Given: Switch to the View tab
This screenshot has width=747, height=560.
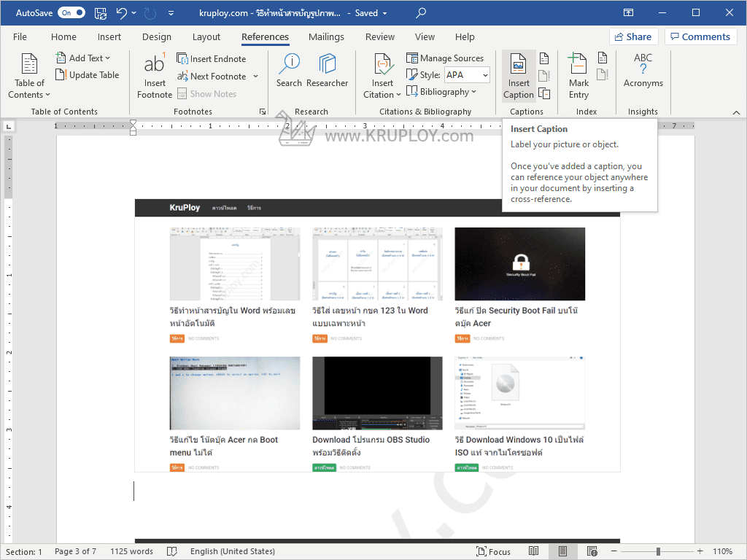Looking at the screenshot, I should [425, 36].
